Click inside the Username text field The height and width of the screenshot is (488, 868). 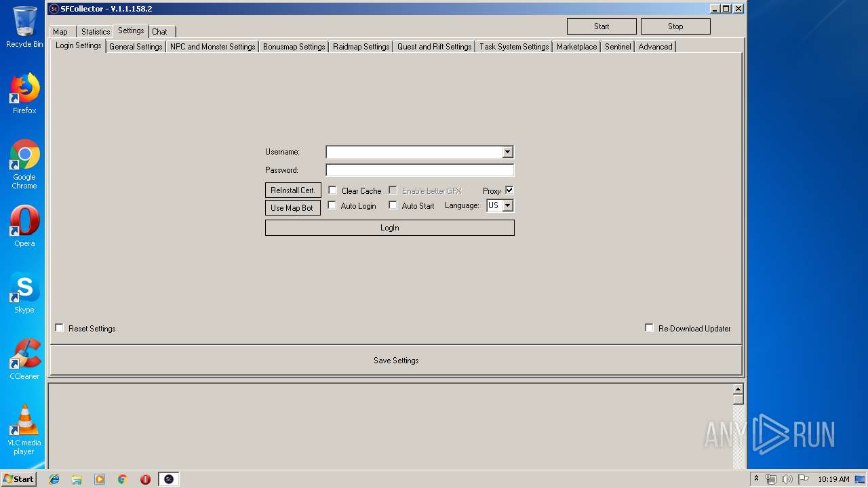click(414, 152)
